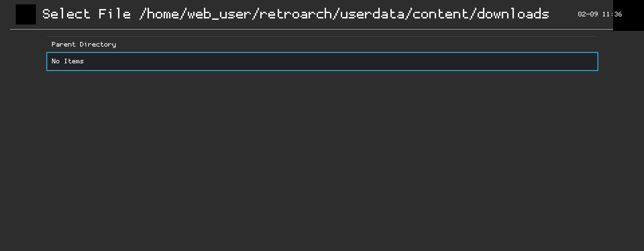644x251 pixels.
Task: Click the downloads path in the header
Action: coord(513,14)
